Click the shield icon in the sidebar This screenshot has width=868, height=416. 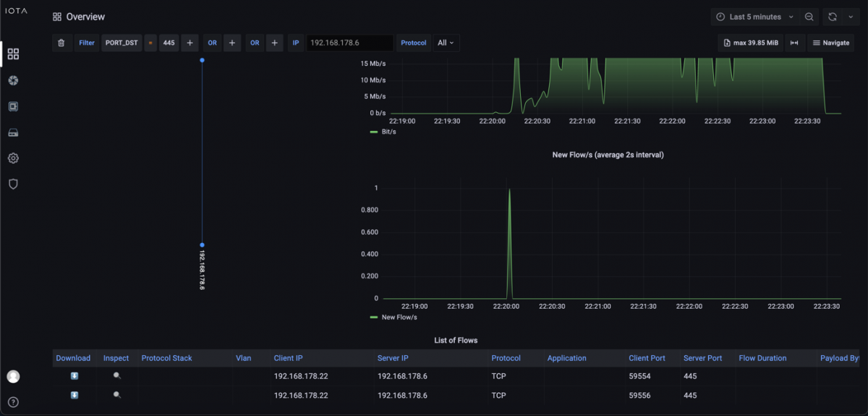click(13, 184)
